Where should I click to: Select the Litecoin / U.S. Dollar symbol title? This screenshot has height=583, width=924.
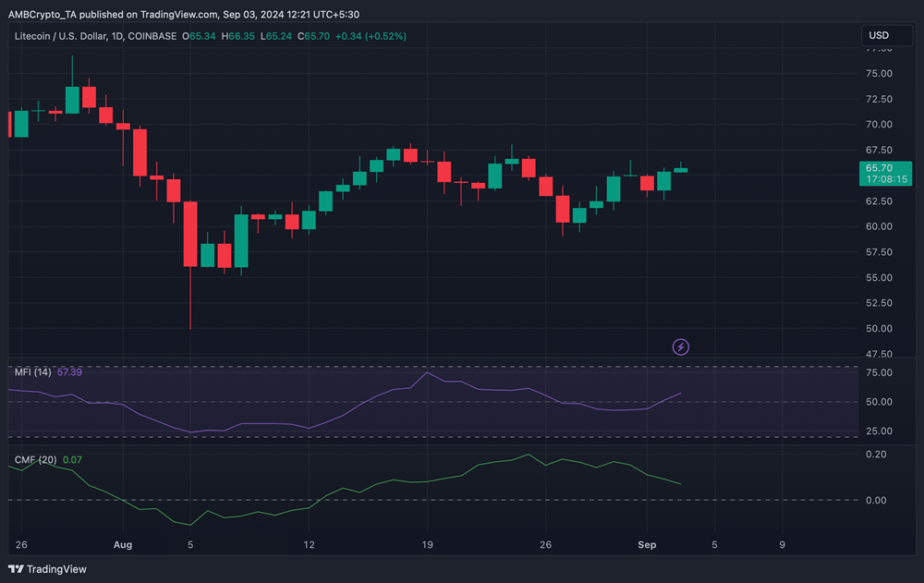pyautogui.click(x=95, y=36)
